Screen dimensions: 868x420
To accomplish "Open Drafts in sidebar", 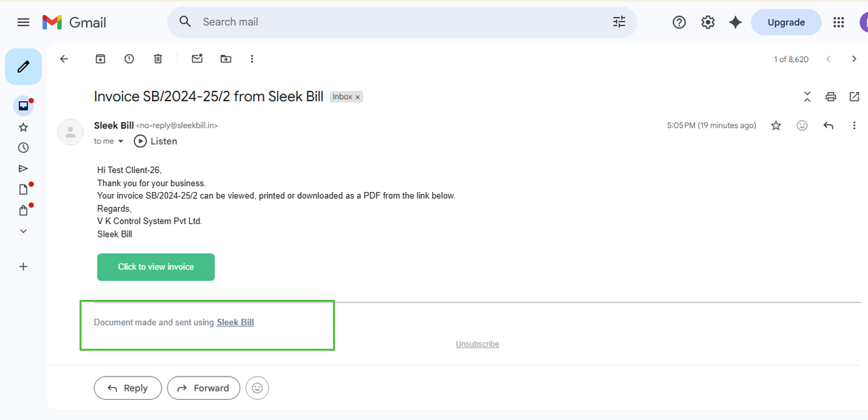I will pyautogui.click(x=23, y=189).
